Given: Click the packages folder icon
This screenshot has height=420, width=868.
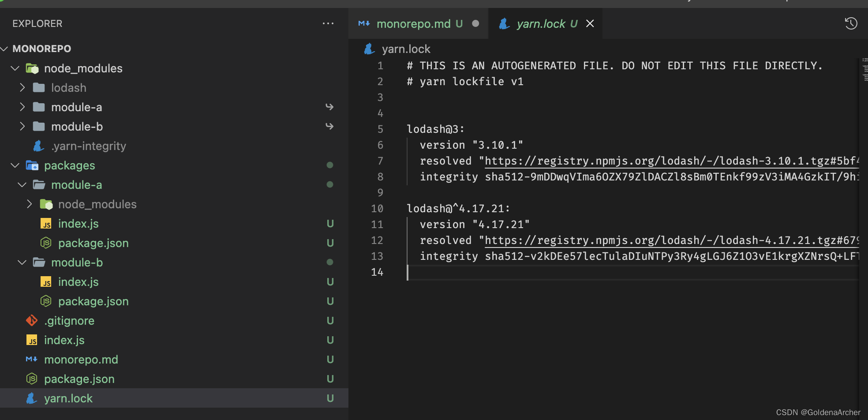Looking at the screenshot, I should pyautogui.click(x=32, y=165).
